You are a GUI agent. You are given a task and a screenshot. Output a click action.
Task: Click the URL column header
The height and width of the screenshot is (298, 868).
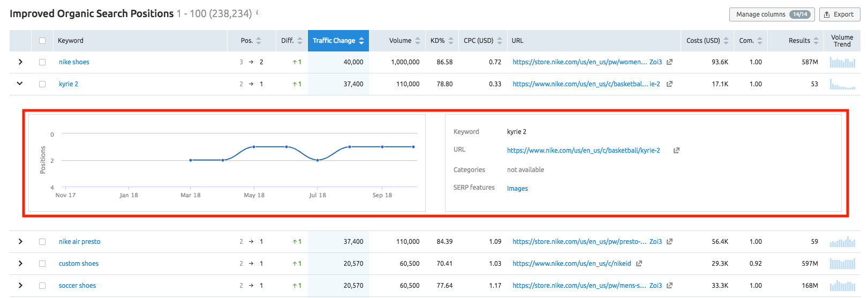517,41
